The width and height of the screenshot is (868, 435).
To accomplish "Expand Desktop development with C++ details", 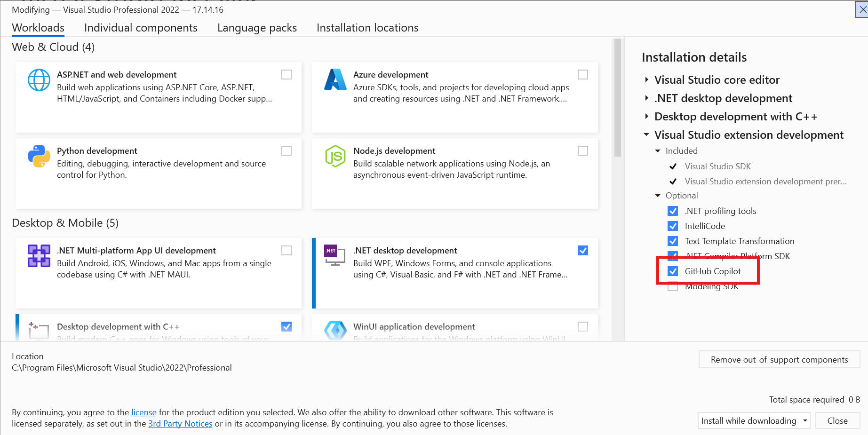I will tap(647, 117).
